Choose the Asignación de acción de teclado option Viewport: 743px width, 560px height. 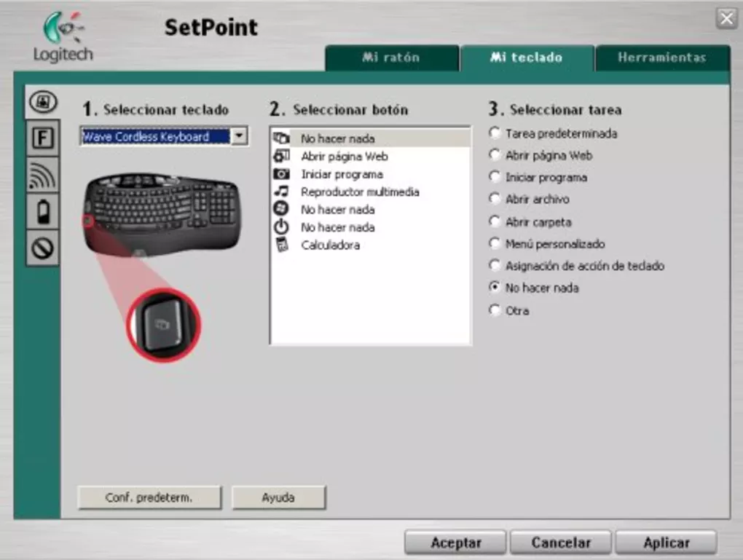[x=495, y=264]
